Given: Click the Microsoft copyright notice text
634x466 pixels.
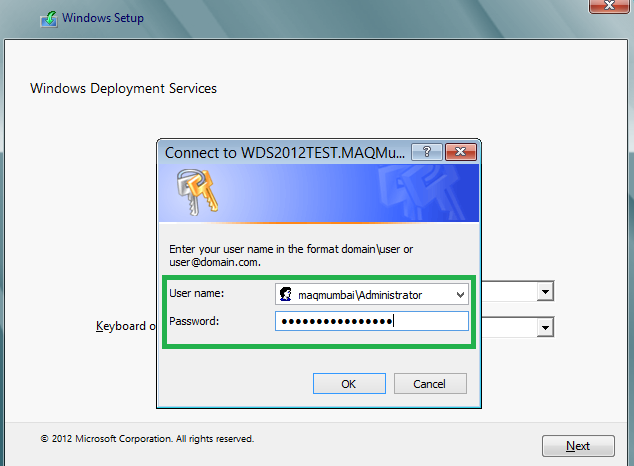Looking at the screenshot, I should 147,439.
